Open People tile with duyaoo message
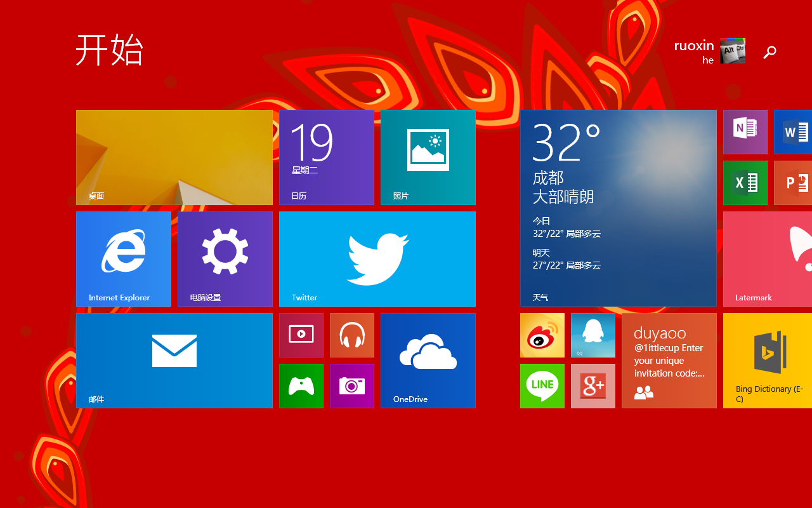The width and height of the screenshot is (812, 508). pos(669,361)
